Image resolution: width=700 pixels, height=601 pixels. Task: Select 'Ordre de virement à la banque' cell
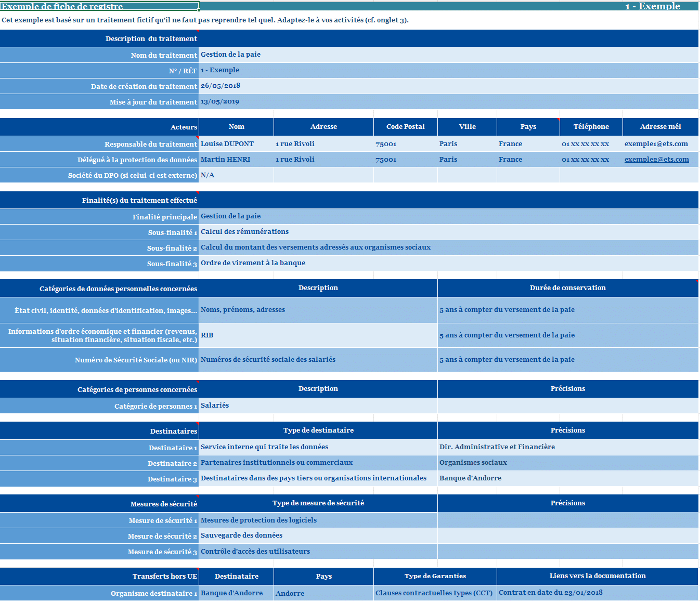448,263
